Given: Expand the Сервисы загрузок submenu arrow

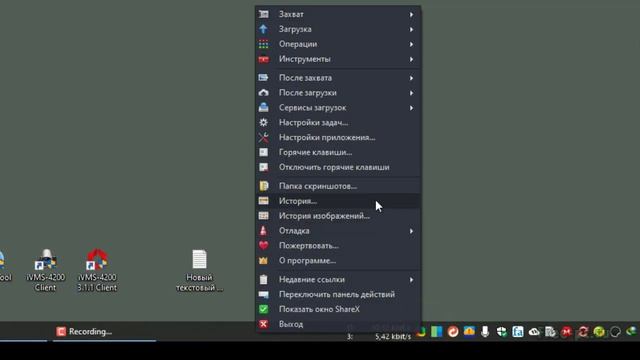Looking at the screenshot, I should (411, 108).
